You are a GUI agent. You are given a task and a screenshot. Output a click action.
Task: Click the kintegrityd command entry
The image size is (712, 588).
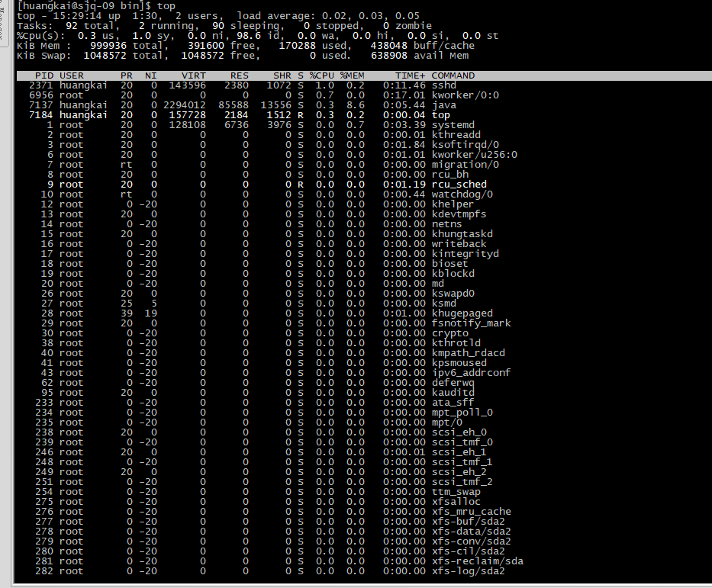click(x=465, y=255)
